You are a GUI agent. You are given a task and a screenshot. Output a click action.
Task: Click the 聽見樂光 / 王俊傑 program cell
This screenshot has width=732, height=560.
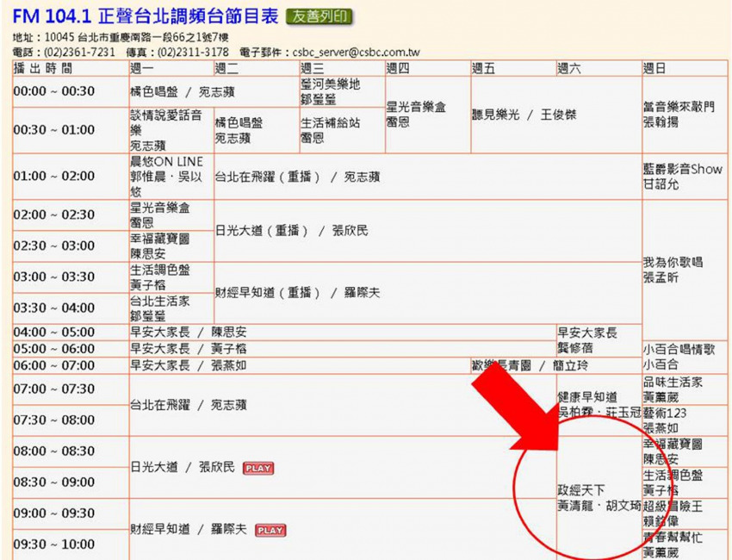pyautogui.click(x=523, y=115)
